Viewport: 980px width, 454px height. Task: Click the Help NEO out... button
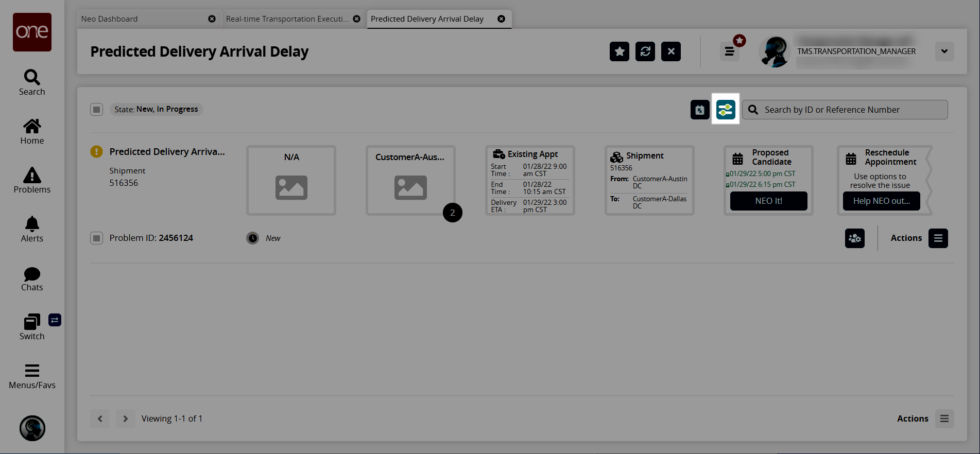click(882, 201)
